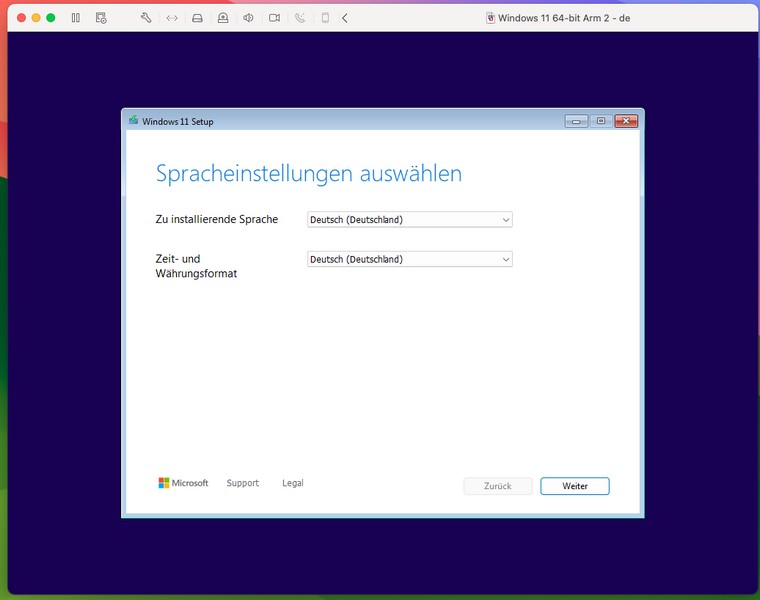Click the camera device icon in the toolbar
760x600 pixels.
pyautogui.click(x=274, y=18)
